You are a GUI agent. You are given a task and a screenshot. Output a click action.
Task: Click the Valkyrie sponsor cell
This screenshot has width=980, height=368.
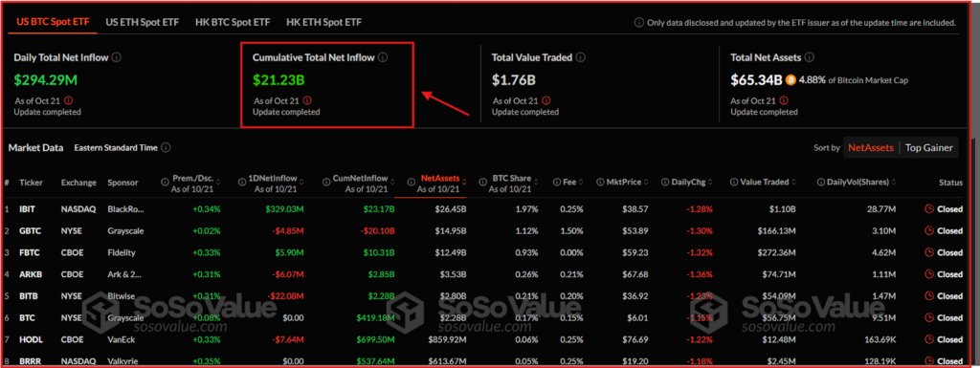[x=122, y=361]
